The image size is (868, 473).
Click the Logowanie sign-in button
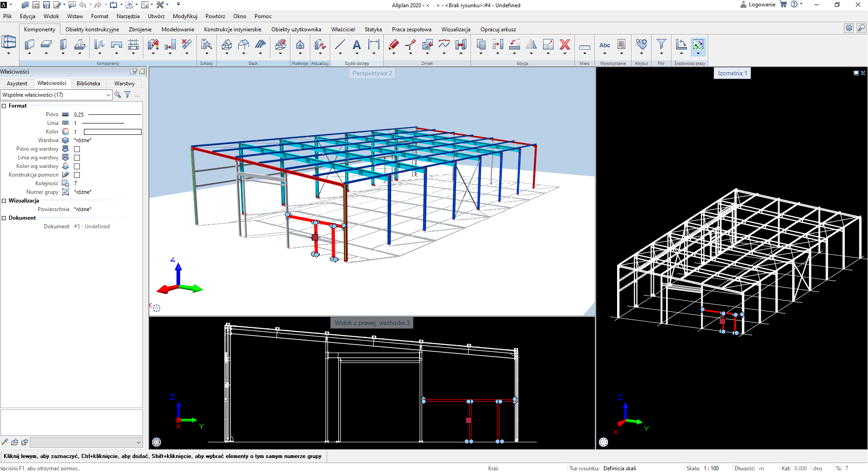pyautogui.click(x=758, y=5)
